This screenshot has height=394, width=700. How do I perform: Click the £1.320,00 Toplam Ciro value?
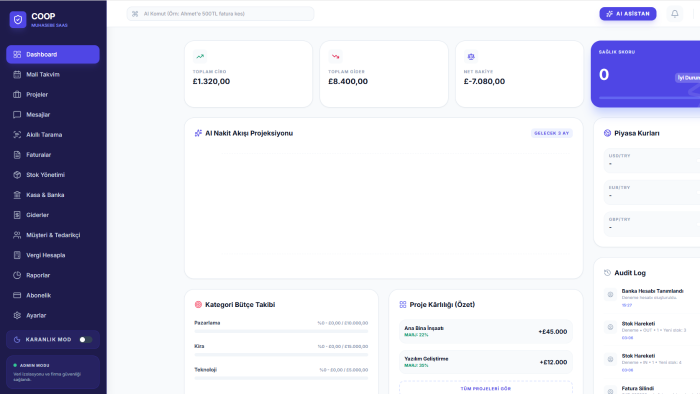pyautogui.click(x=211, y=82)
